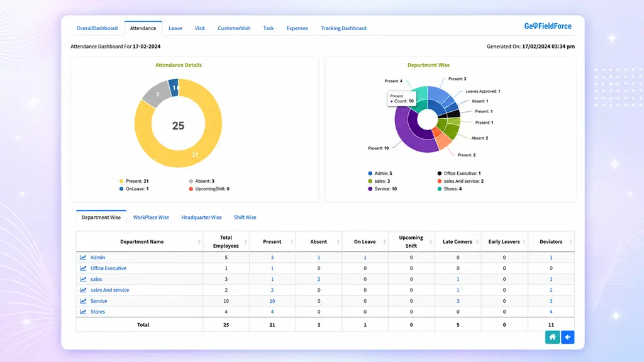Sort the Present column
Screen dimensions: 644x362
click(x=292, y=242)
